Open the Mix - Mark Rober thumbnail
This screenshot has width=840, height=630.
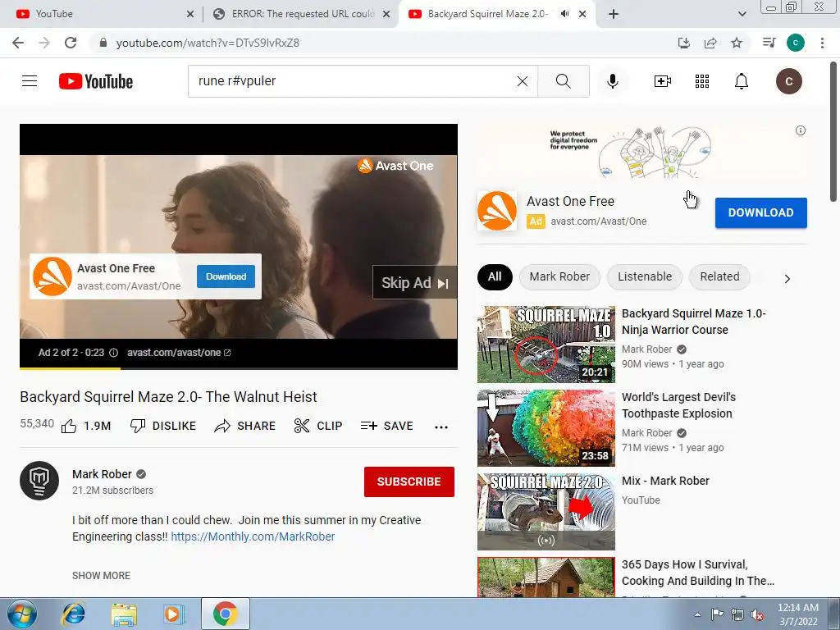(546, 512)
